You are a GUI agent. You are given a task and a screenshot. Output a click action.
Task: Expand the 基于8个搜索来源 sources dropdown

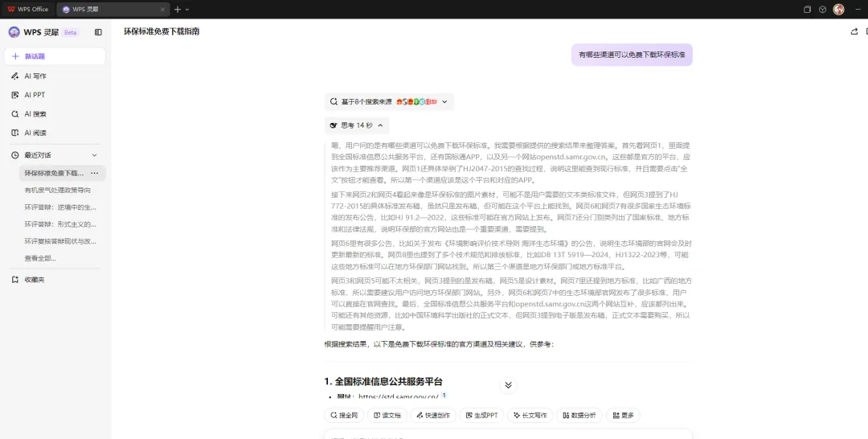[x=389, y=102]
